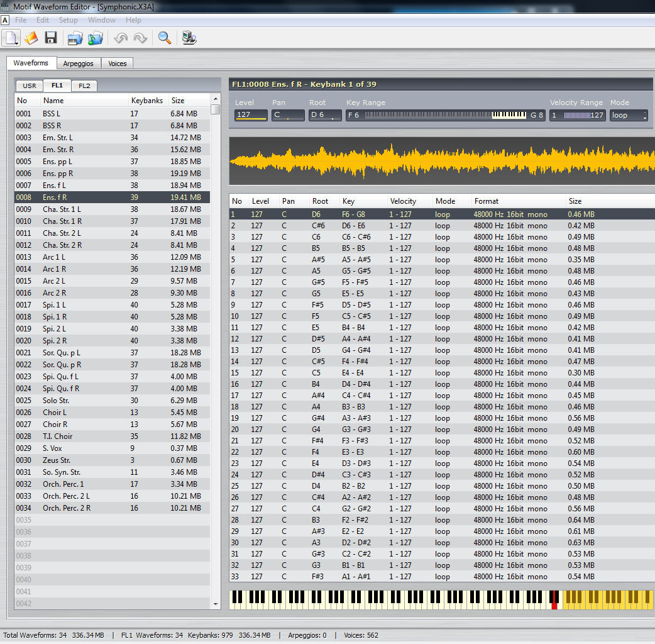Select waveform 0030 Zeus Str.

tap(112, 460)
